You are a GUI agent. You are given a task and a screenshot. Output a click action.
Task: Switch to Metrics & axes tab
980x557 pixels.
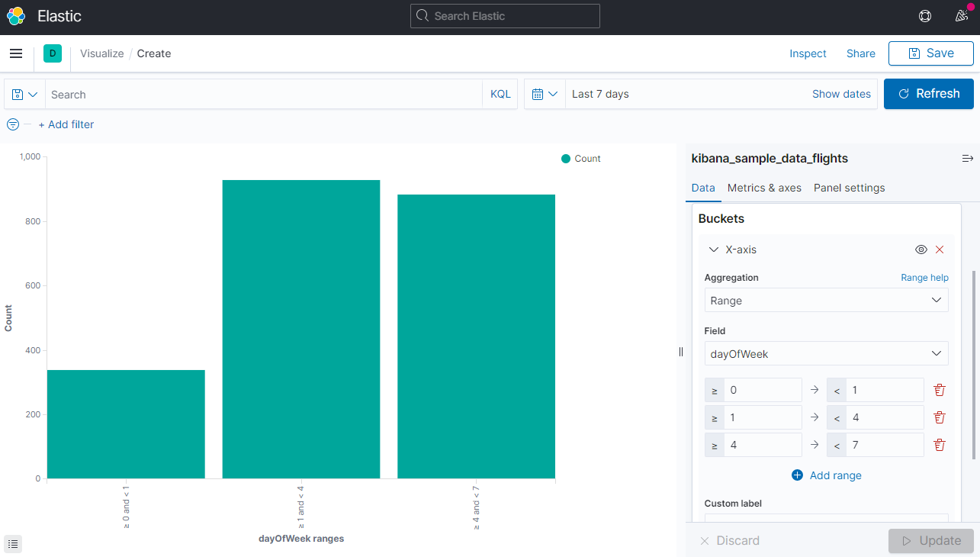764,188
